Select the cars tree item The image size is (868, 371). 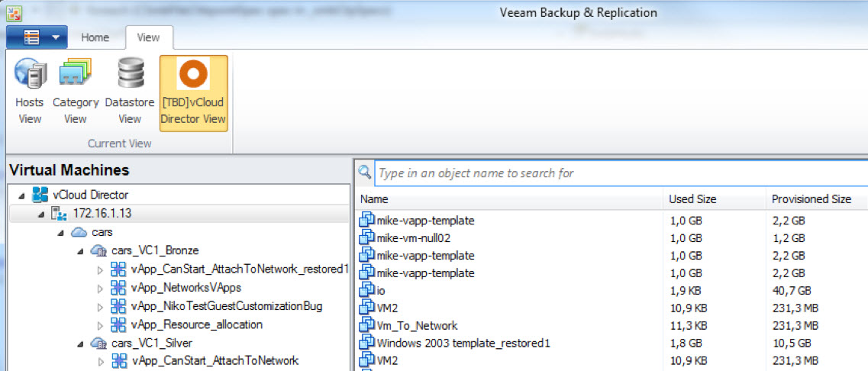click(102, 232)
